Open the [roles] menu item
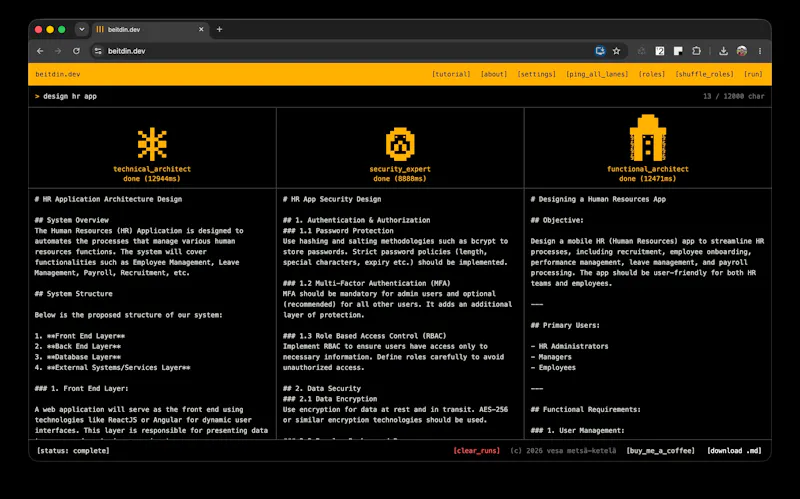Screen dimensions: 800x499 click(652, 74)
